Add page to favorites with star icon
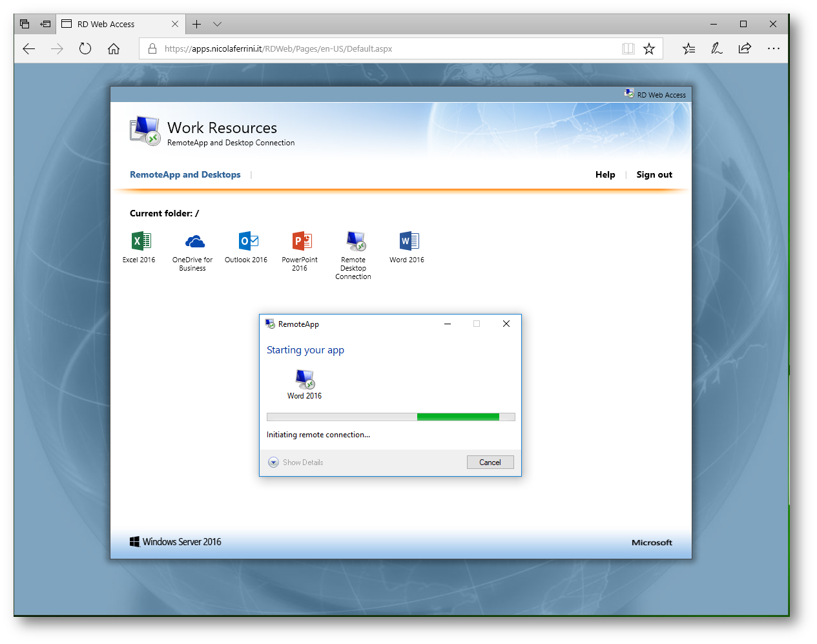 point(649,48)
